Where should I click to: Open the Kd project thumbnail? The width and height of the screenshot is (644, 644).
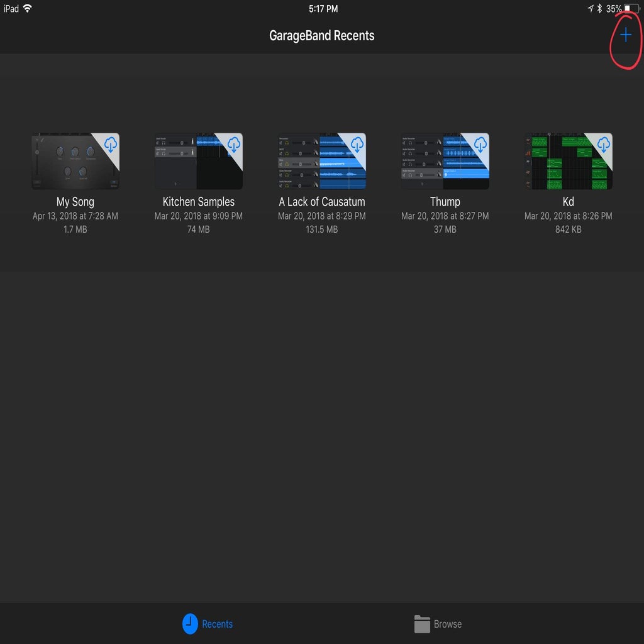click(569, 161)
